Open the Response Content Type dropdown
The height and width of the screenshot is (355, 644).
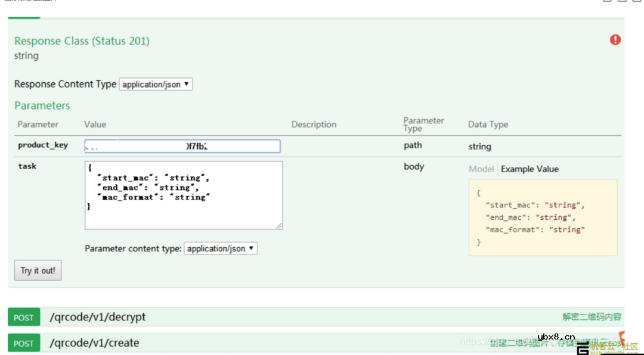[x=156, y=85]
